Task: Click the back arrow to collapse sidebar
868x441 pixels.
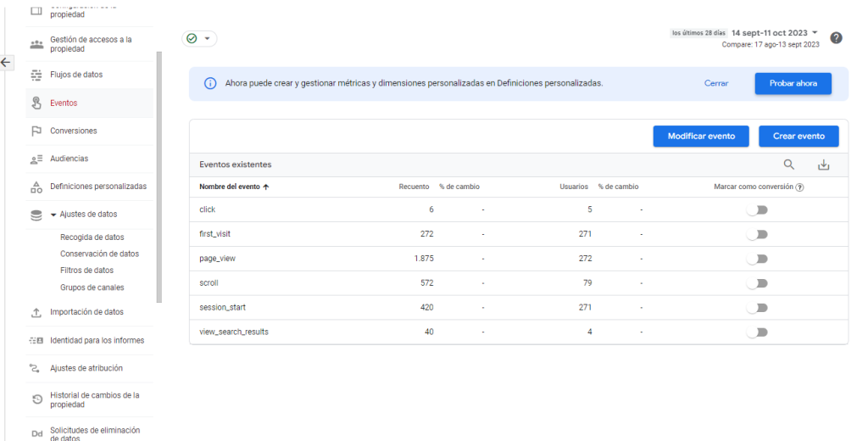Action: 7,62
